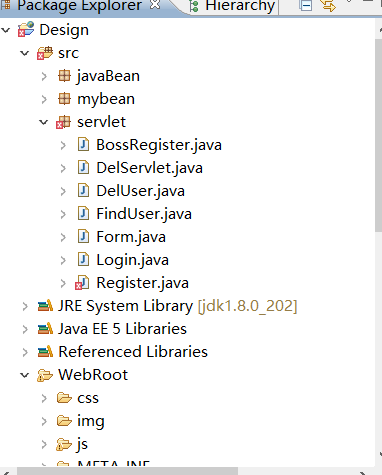Click the src source folder icon
Image resolution: width=382 pixels, height=475 pixels.
45,53
